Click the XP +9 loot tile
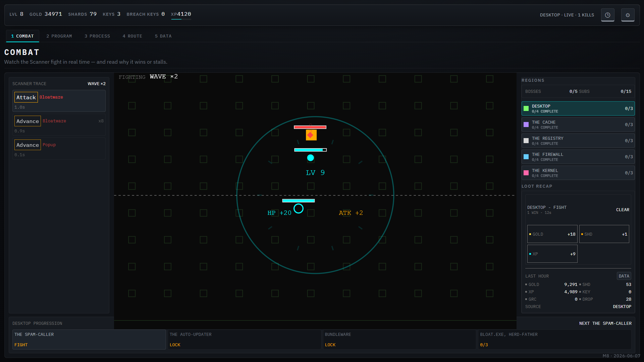This screenshot has height=362, width=644. pyautogui.click(x=552, y=254)
